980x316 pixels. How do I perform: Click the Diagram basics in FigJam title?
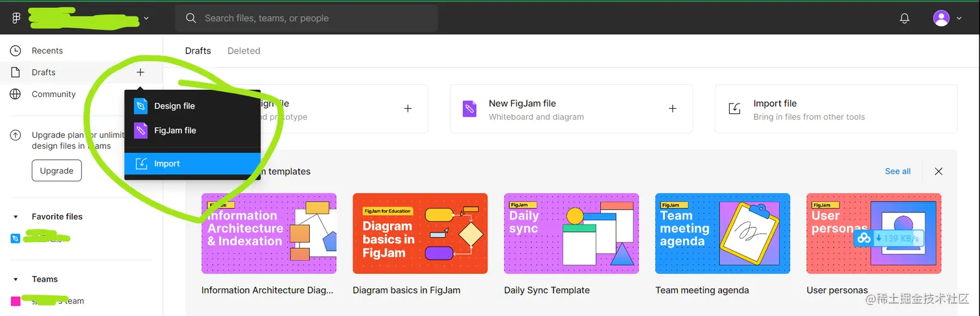[406, 290]
